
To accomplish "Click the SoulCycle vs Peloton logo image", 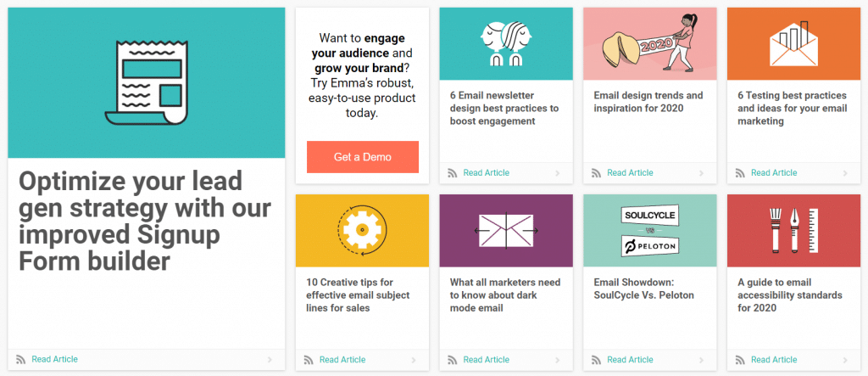I will coord(650,231).
